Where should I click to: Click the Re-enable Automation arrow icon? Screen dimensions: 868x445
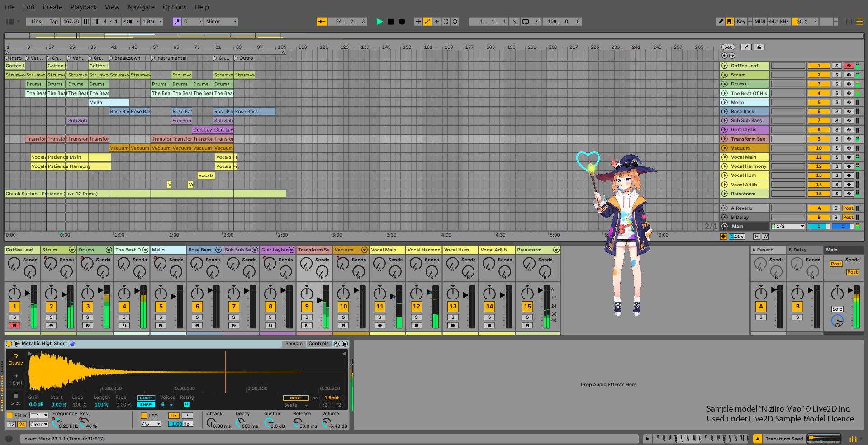[436, 21]
